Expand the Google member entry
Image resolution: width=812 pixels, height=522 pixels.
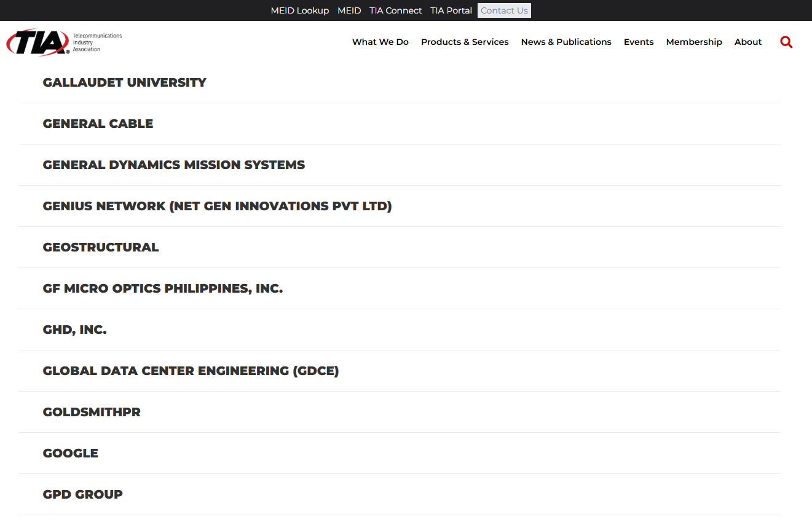(x=71, y=453)
